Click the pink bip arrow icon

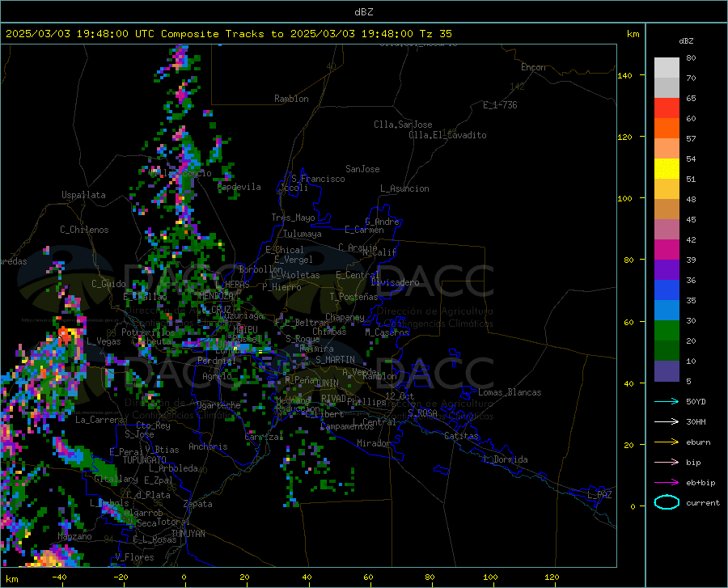(x=667, y=463)
